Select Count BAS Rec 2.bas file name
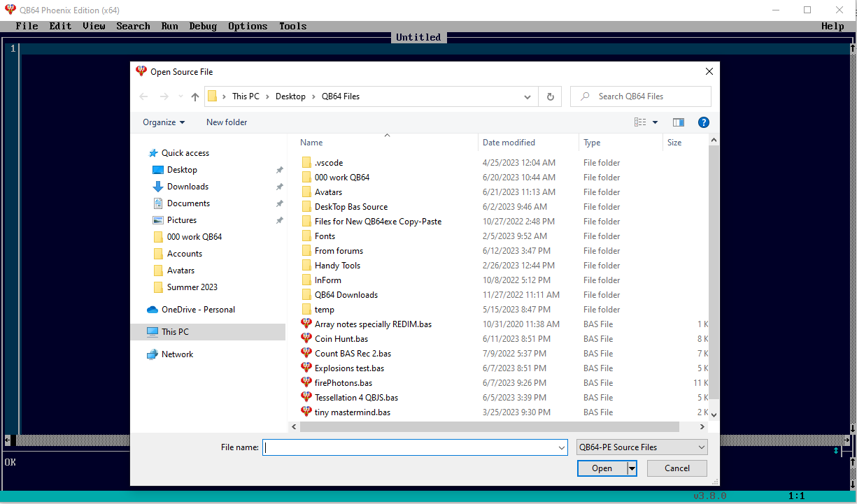This screenshot has height=504, width=857. pos(353,354)
